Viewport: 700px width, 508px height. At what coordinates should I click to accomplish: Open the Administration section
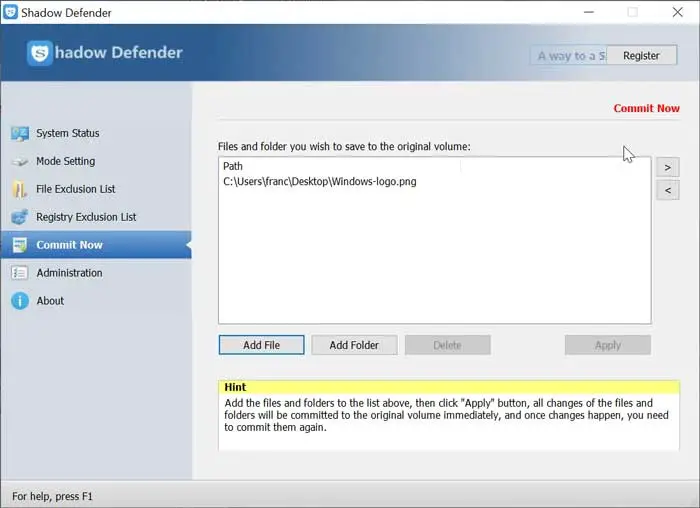(69, 273)
